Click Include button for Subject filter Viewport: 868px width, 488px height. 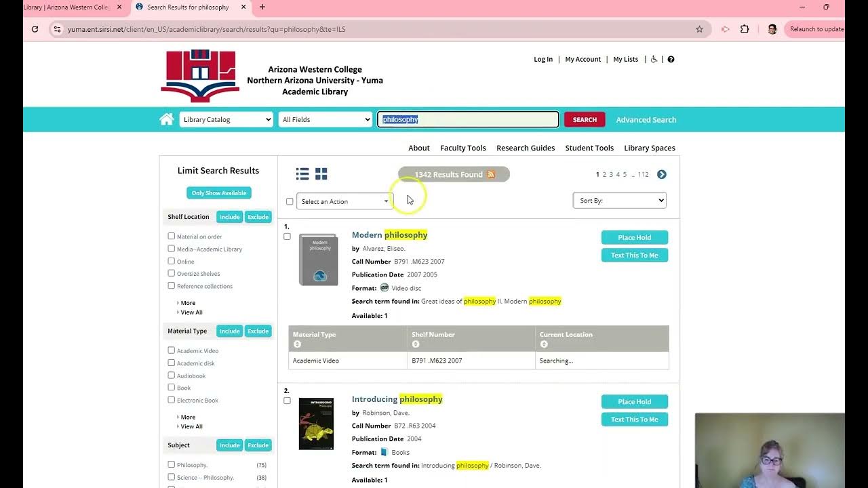(x=229, y=445)
